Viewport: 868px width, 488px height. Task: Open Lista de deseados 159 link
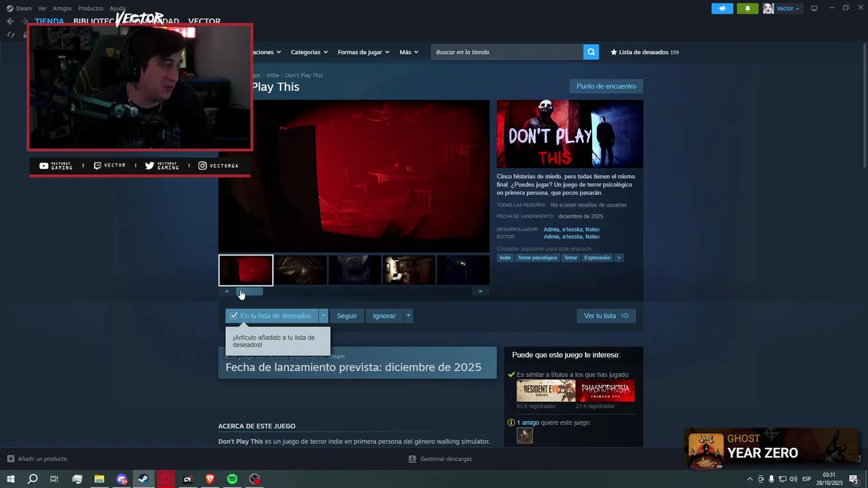[x=644, y=52]
